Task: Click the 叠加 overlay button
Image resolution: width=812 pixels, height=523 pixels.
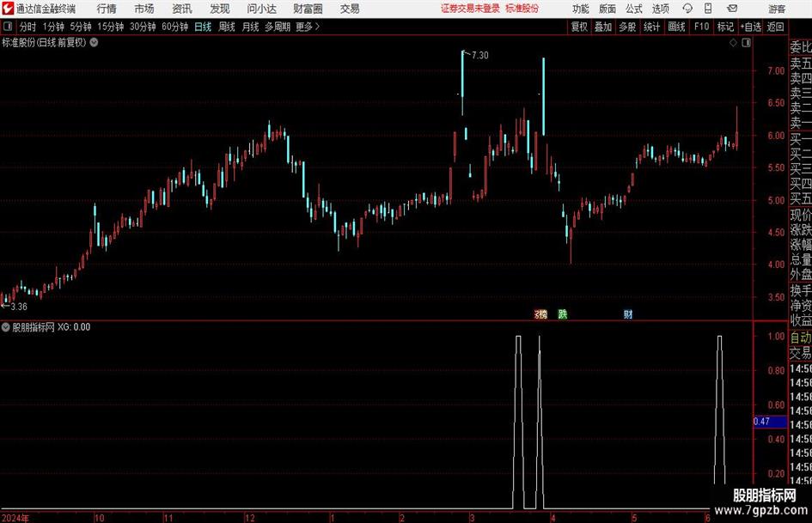Action: (x=603, y=27)
